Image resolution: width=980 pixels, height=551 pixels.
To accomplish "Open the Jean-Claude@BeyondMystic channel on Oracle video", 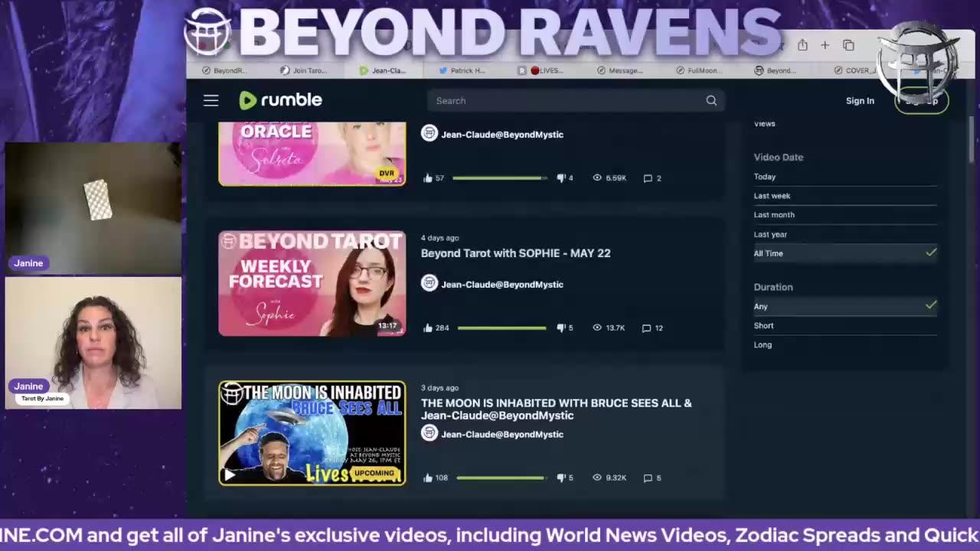I will (502, 135).
